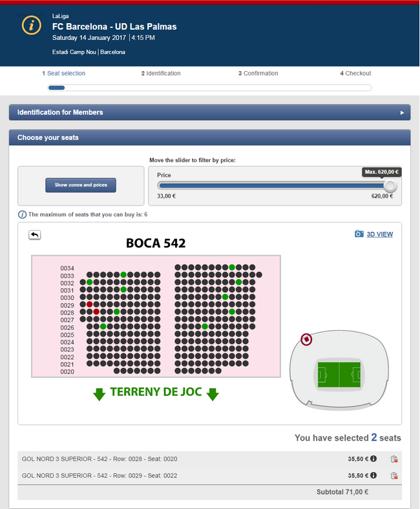
Task: Remove the Row 0029 Seat 0022 ticket
Action: 394,475
